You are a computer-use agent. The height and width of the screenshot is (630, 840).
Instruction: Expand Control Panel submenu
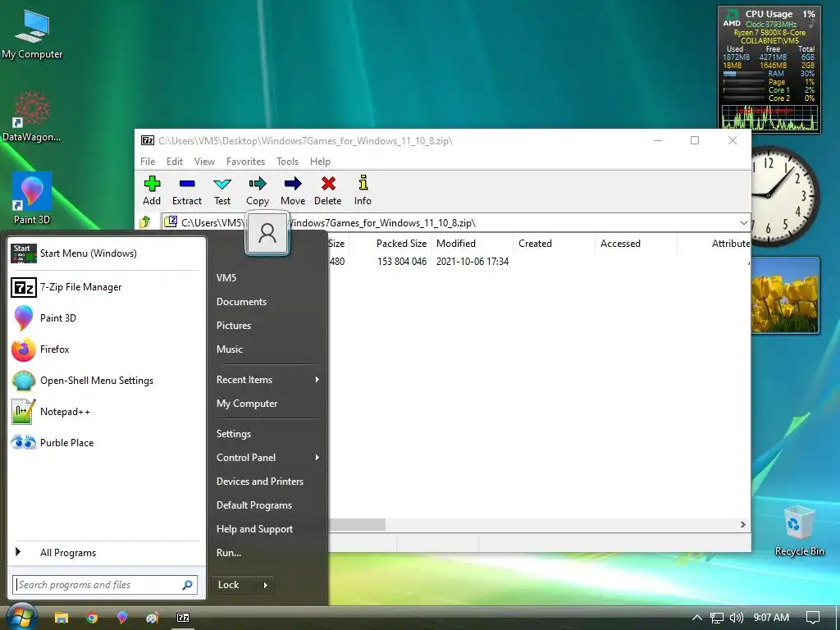pos(268,458)
